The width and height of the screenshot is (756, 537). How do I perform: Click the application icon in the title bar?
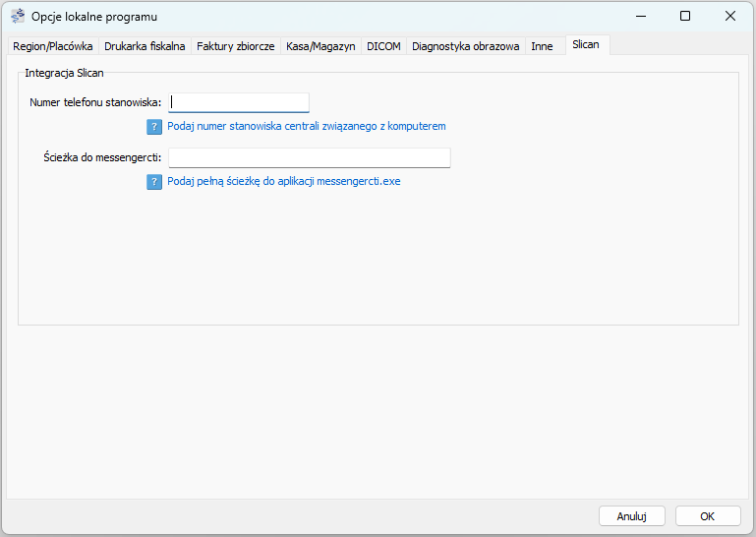(x=17, y=17)
